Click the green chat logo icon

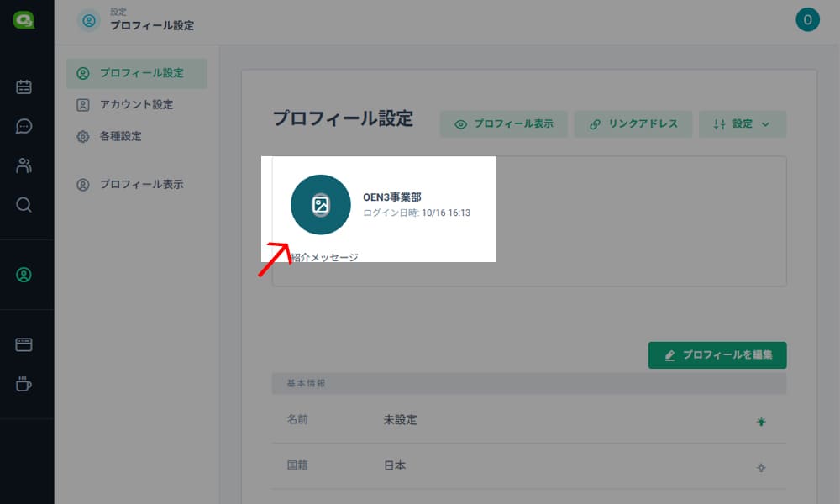click(x=24, y=20)
